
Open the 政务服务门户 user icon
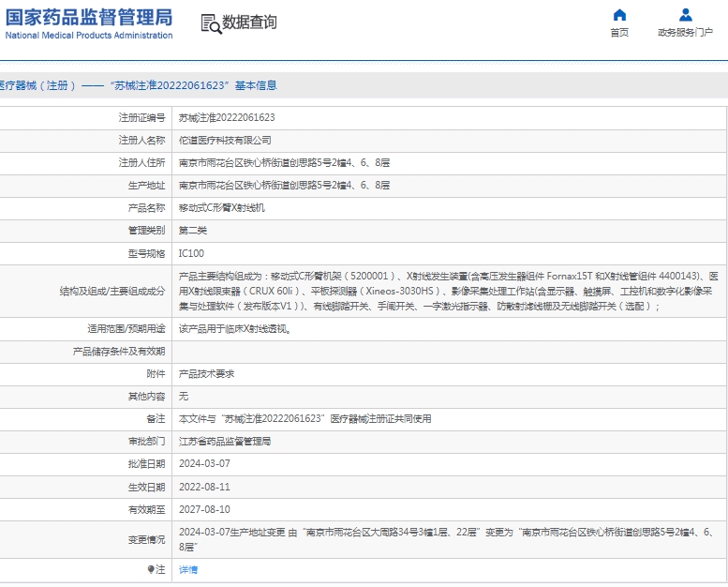click(685, 15)
